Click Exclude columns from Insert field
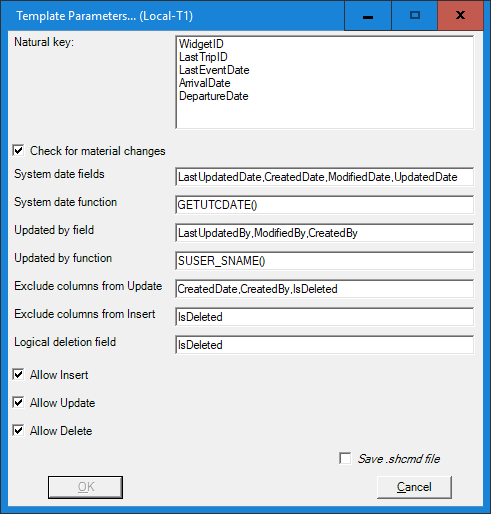491x514 pixels. pos(324,317)
